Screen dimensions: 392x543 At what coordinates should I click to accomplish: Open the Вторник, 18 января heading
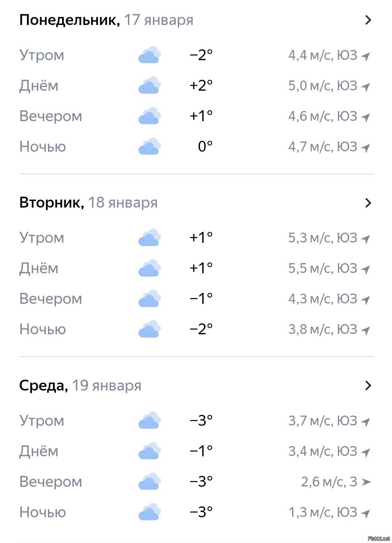88,203
